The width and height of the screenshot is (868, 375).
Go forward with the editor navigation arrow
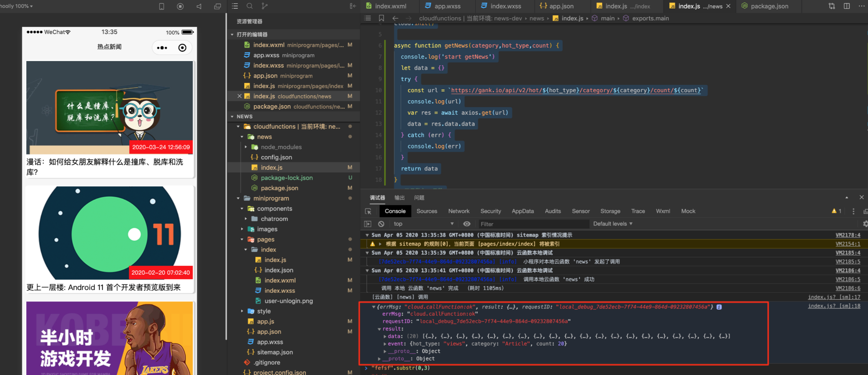click(x=408, y=18)
